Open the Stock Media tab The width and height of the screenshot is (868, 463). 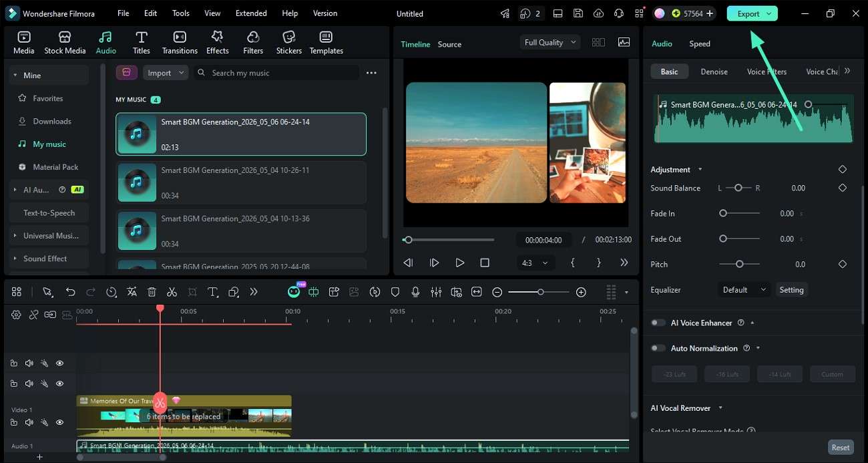[x=65, y=43]
